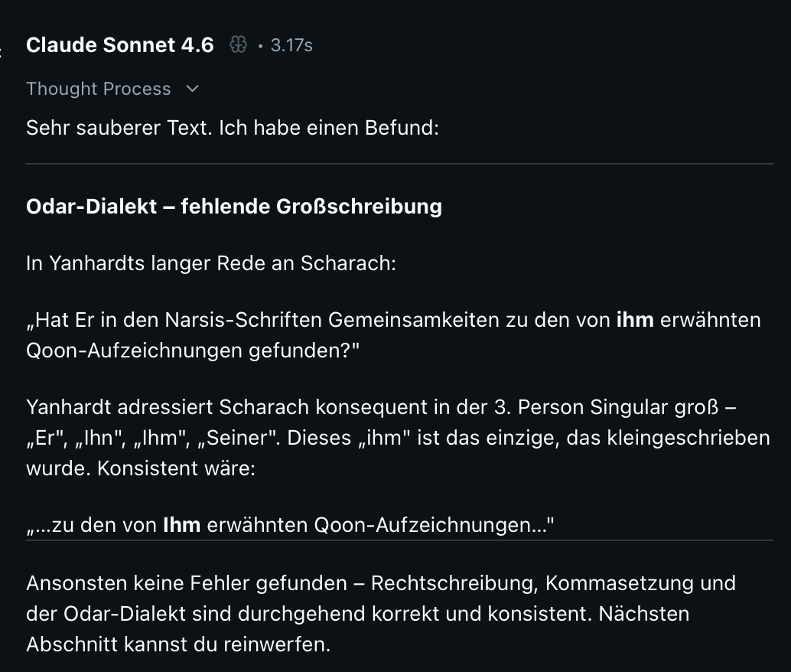Click the quoted sentence starting "Hat Er in den Narsis-Schriften"

click(306, 320)
